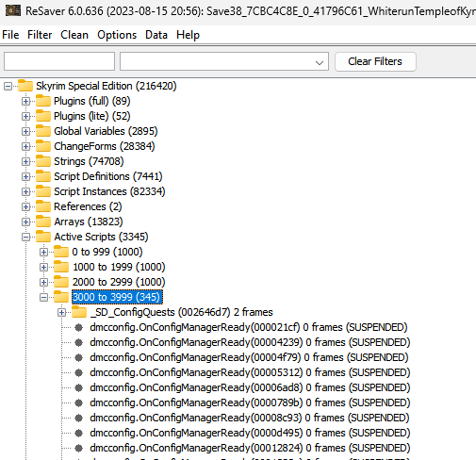
Task: Open the Options menu
Action: click(x=117, y=35)
